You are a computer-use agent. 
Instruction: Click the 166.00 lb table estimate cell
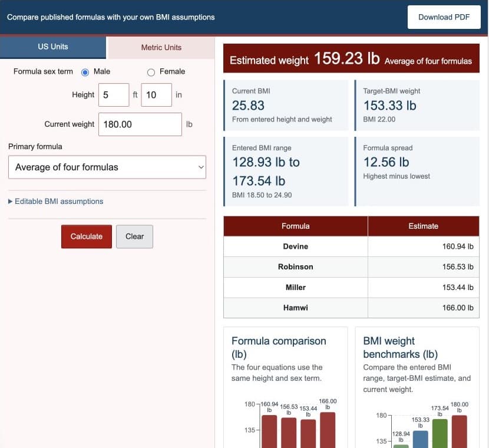coord(424,308)
